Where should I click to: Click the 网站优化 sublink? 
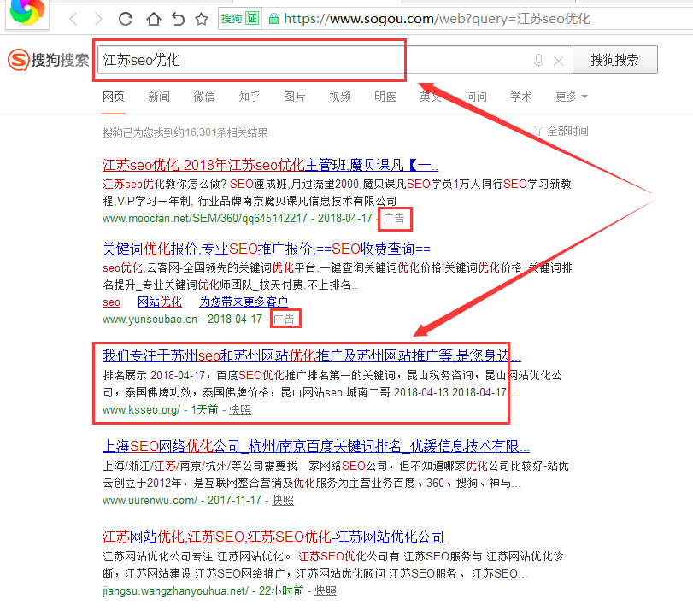click(x=160, y=302)
